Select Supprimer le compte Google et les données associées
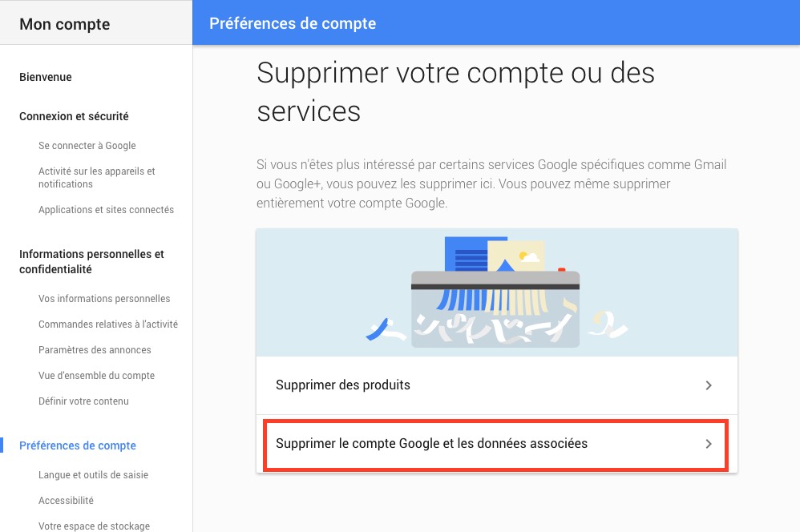The image size is (800, 532). 496,444
